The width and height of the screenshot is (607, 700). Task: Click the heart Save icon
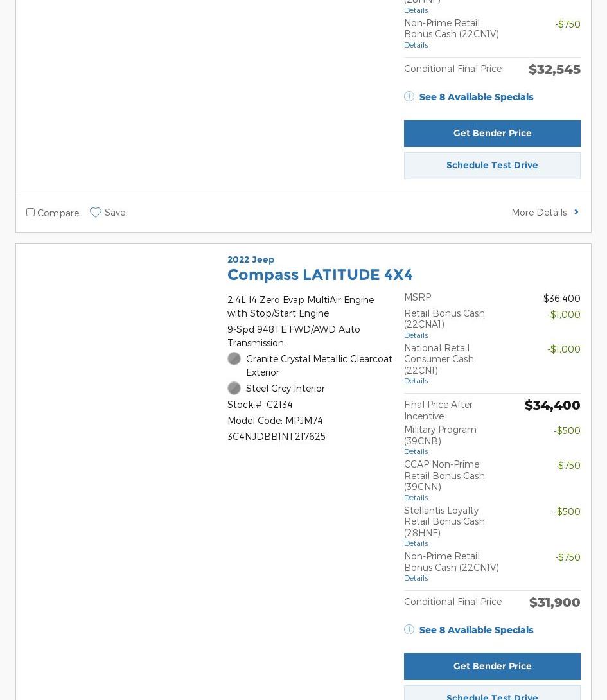96,213
